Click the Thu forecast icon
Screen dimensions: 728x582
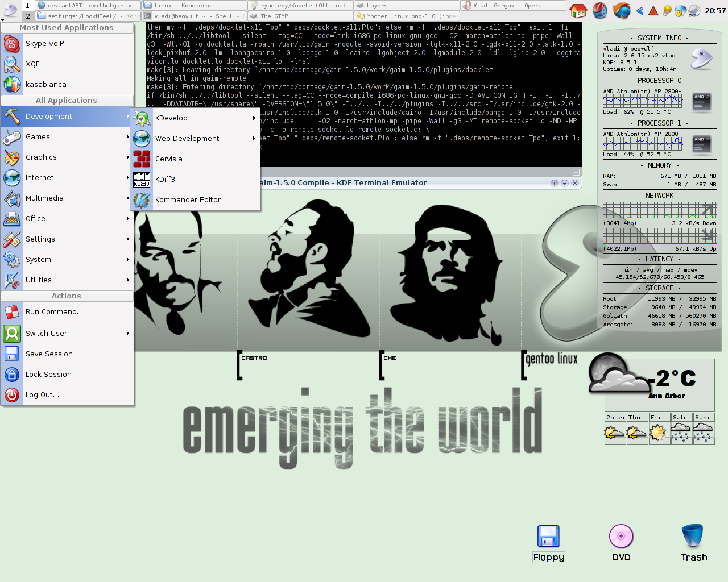[636, 433]
